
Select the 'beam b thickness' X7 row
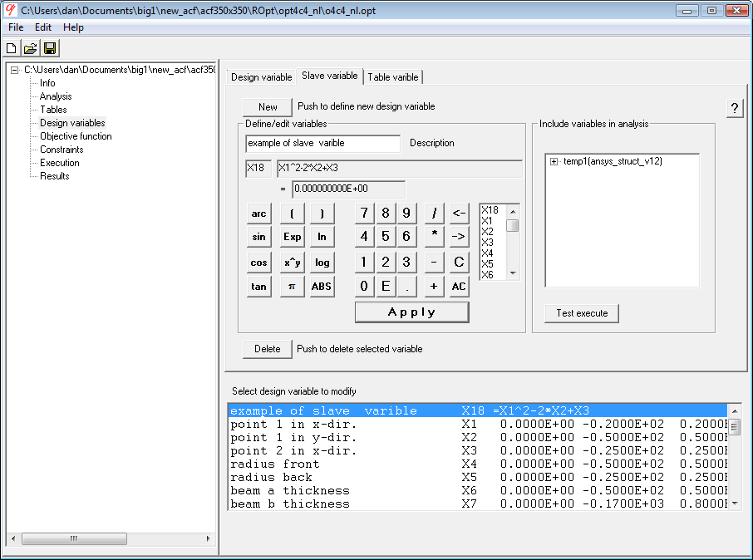point(477,504)
